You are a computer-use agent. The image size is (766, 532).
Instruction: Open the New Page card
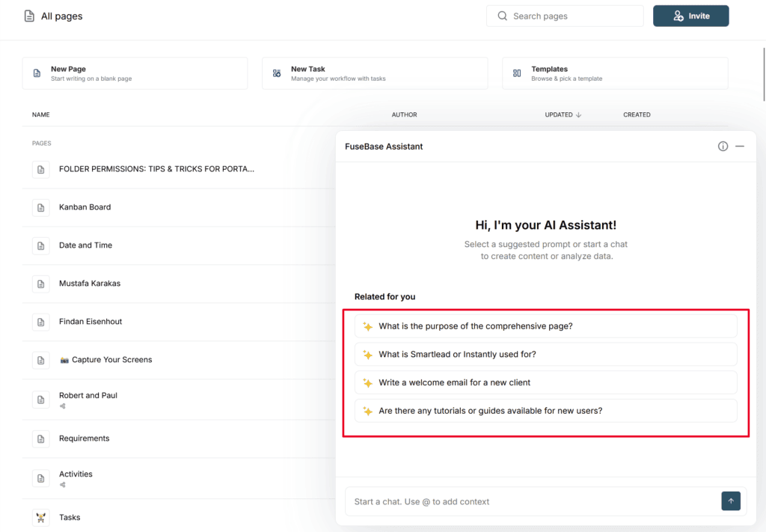(135, 73)
